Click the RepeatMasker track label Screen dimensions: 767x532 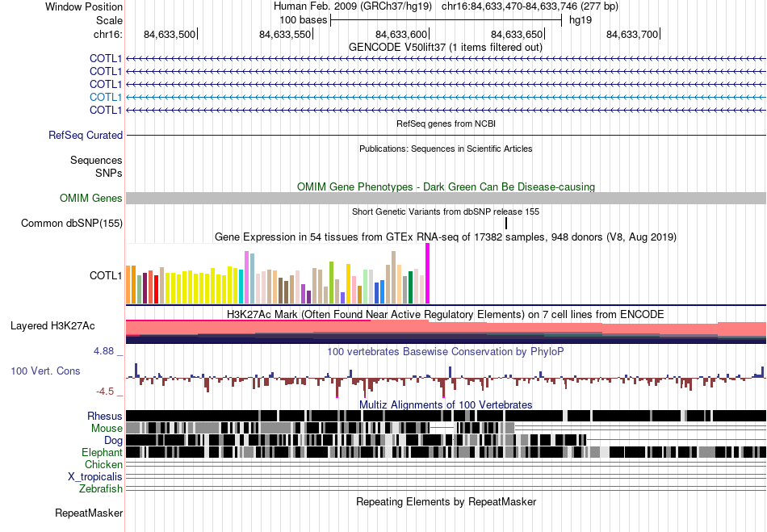point(89,513)
